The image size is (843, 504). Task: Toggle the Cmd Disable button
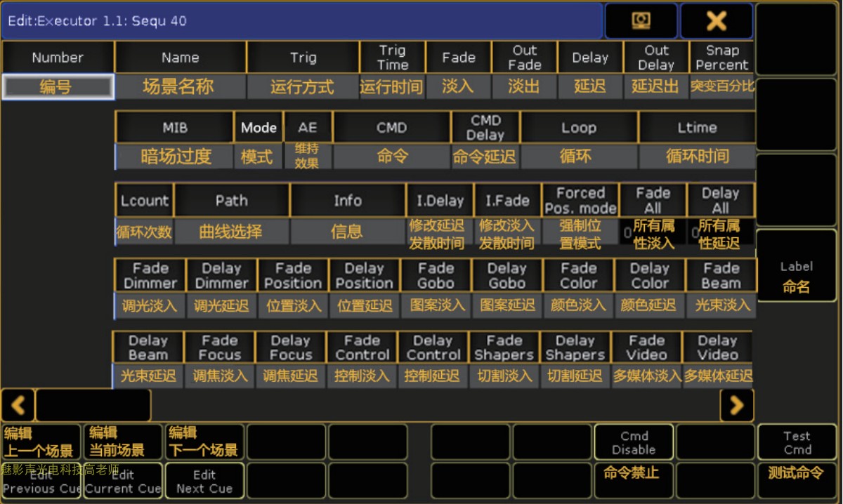coord(634,443)
